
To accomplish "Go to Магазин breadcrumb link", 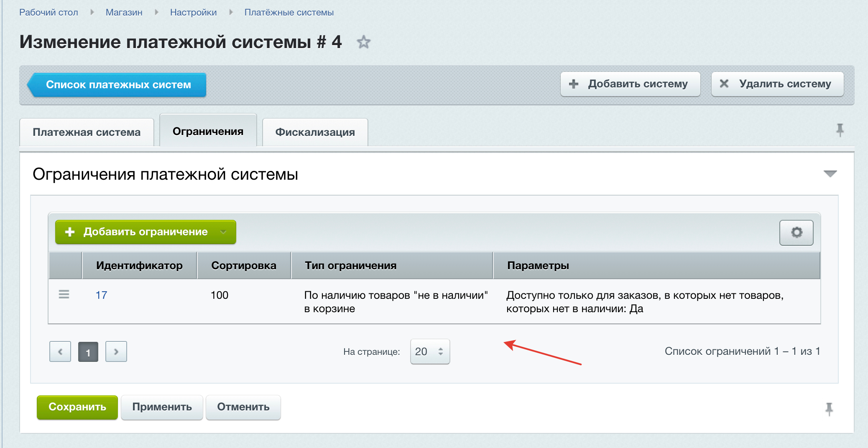I will 124,12.
